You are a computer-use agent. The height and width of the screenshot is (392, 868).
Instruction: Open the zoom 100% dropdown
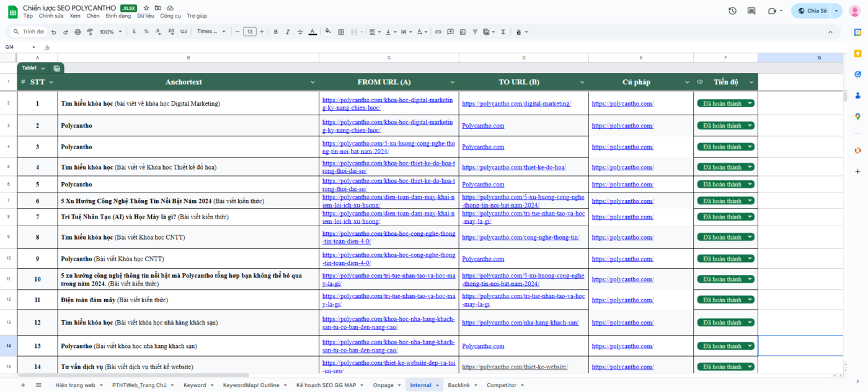click(x=111, y=32)
